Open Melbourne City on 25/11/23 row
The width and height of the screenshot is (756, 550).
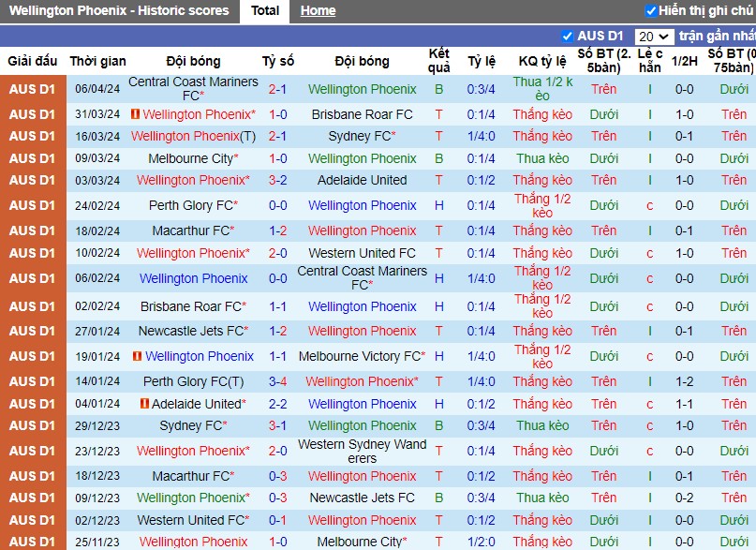(363, 542)
